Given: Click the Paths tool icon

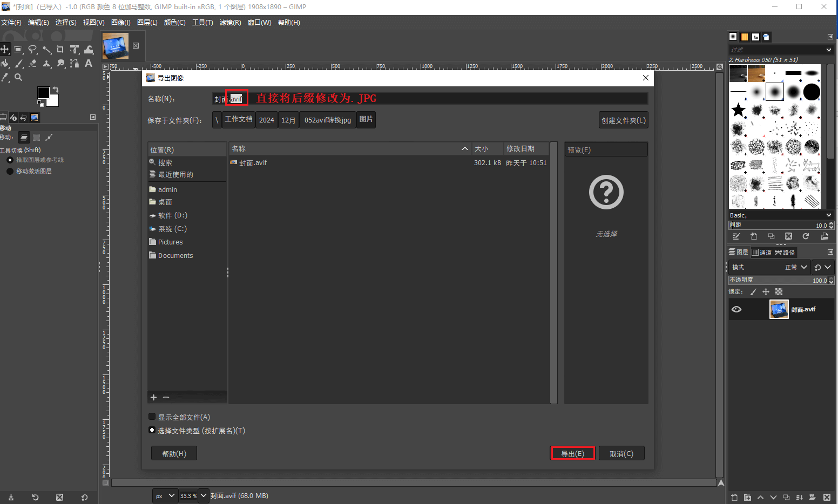Looking at the screenshot, I should (75, 64).
